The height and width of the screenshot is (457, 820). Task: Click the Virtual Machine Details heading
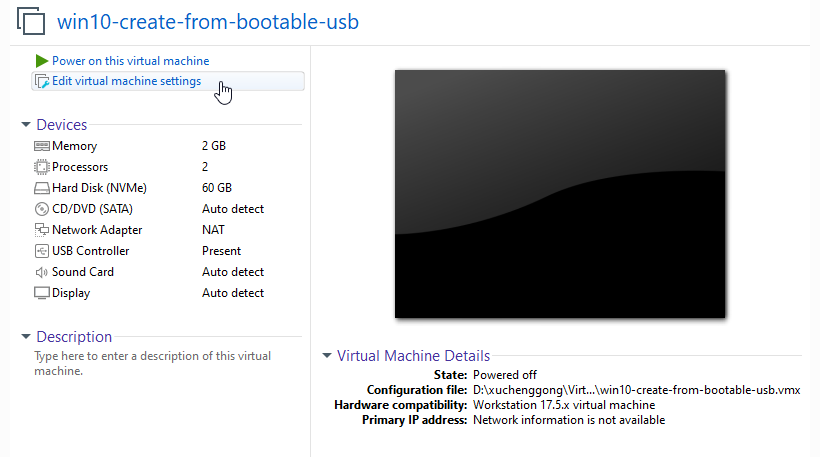click(414, 356)
